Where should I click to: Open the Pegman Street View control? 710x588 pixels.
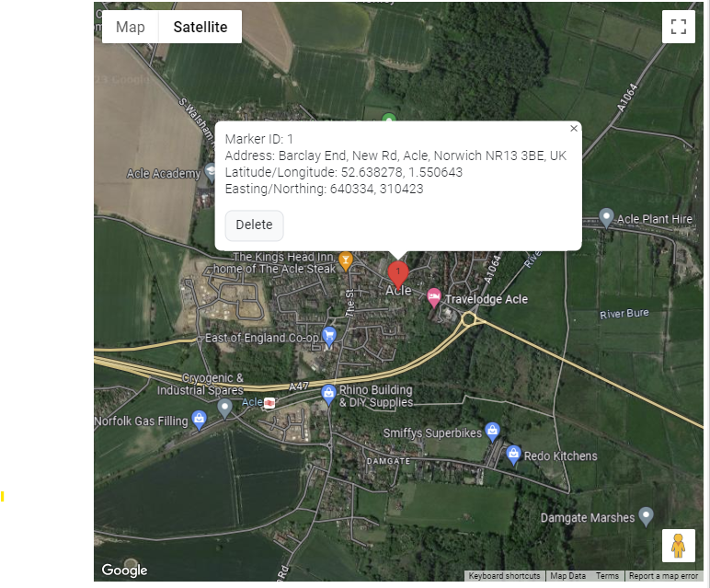pos(679,546)
